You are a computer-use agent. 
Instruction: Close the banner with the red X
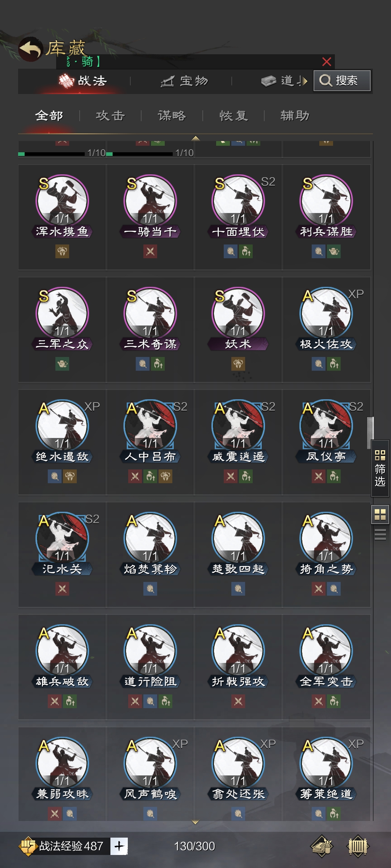tap(327, 62)
